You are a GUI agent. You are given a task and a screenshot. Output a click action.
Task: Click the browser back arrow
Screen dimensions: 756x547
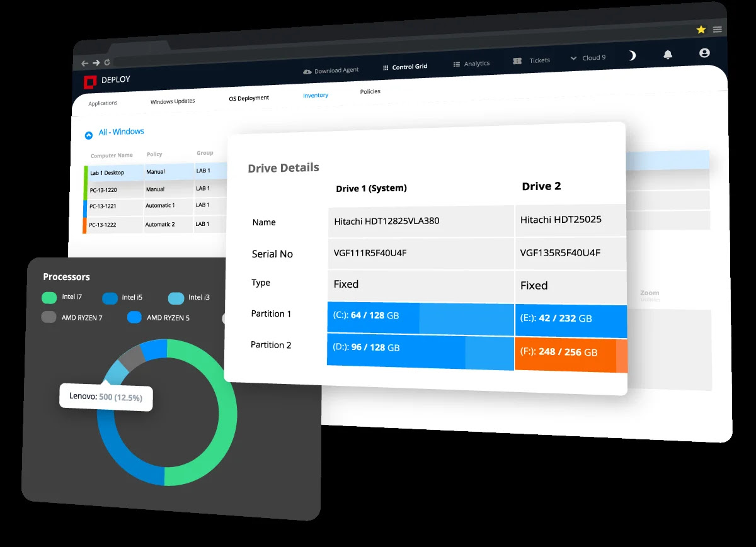pos(85,64)
